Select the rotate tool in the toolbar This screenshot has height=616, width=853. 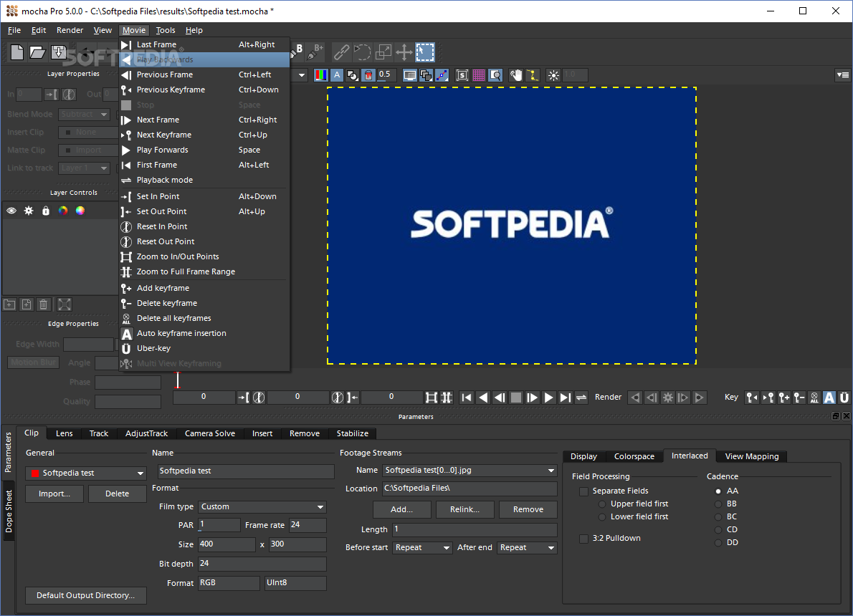[x=362, y=52]
